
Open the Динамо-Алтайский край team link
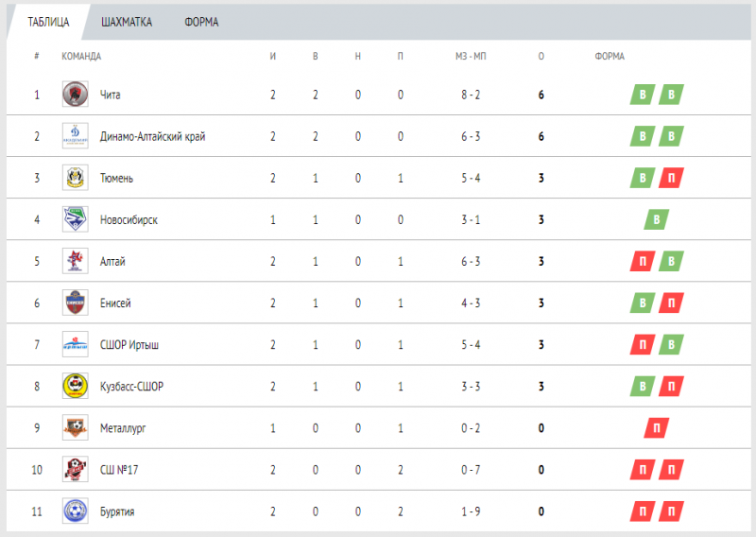(x=152, y=136)
